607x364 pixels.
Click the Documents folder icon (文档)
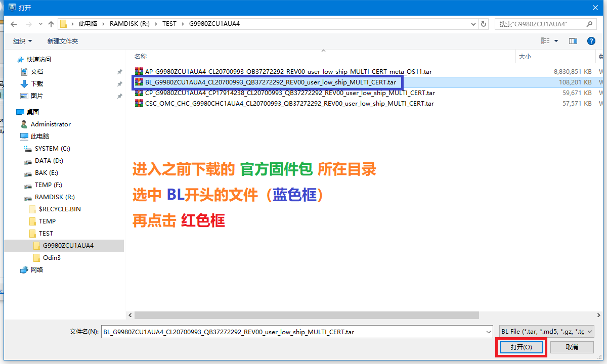24,71
